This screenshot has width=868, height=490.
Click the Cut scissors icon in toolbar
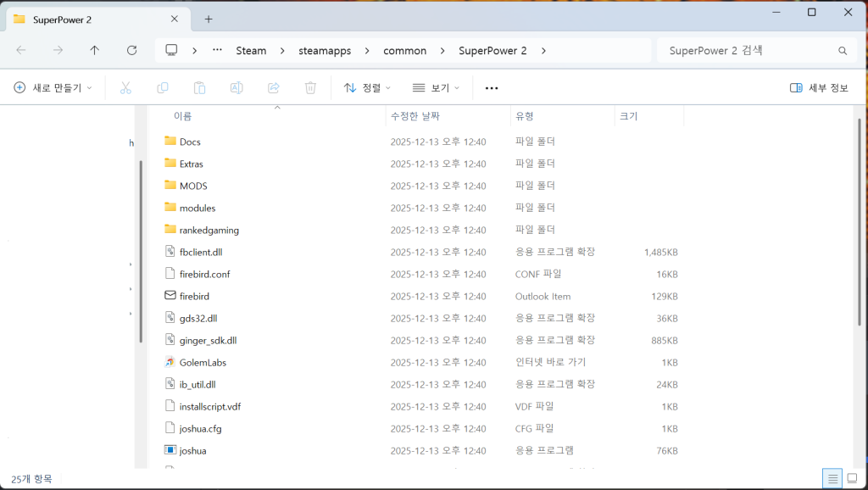[125, 88]
